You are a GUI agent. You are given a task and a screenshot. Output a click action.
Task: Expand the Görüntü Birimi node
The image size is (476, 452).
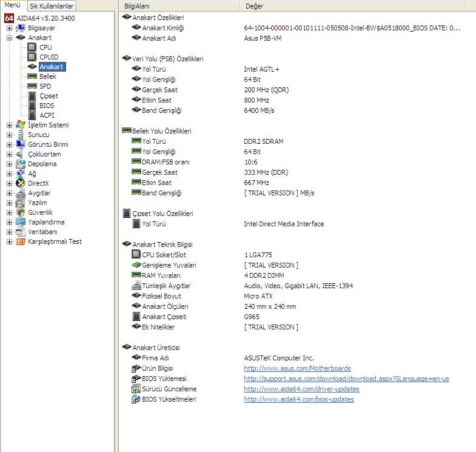point(10,144)
